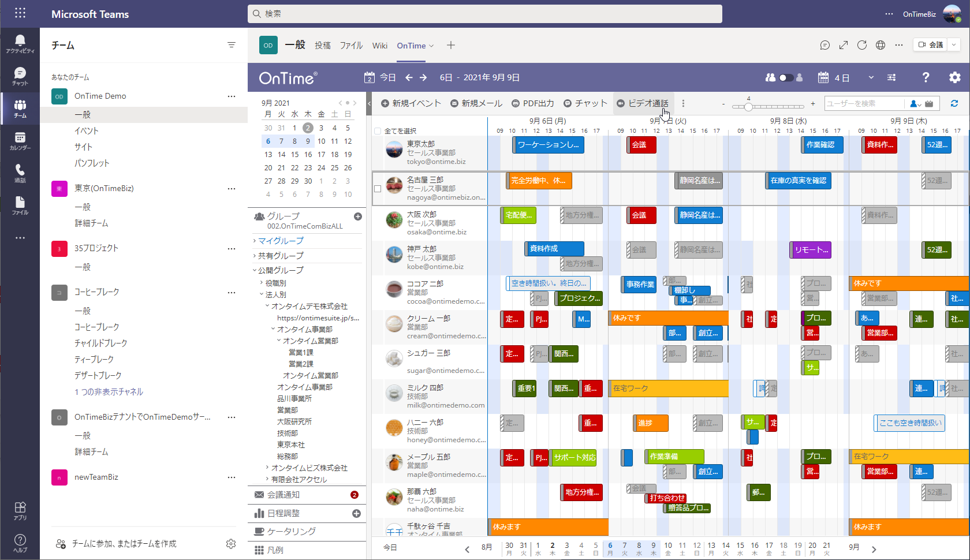Click PDF出力 button
Viewport: 970px width, 560px height.
coord(533,103)
